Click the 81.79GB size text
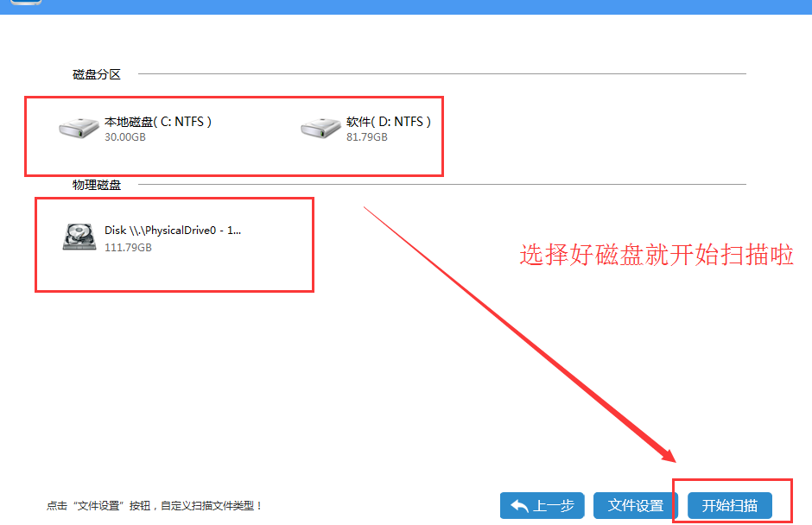The image size is (812, 525). (366, 137)
